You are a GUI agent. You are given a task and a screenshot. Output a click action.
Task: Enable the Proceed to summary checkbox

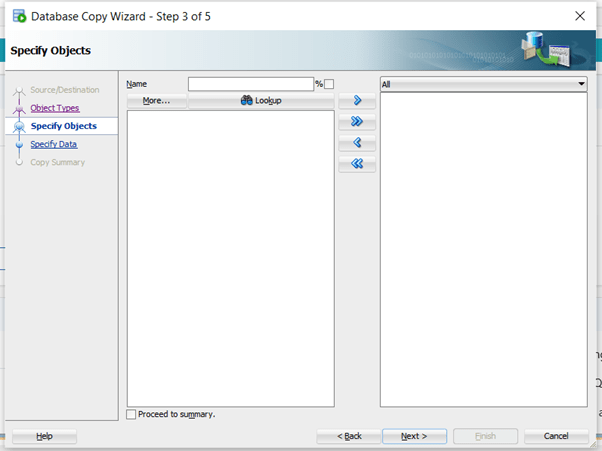tap(132, 414)
